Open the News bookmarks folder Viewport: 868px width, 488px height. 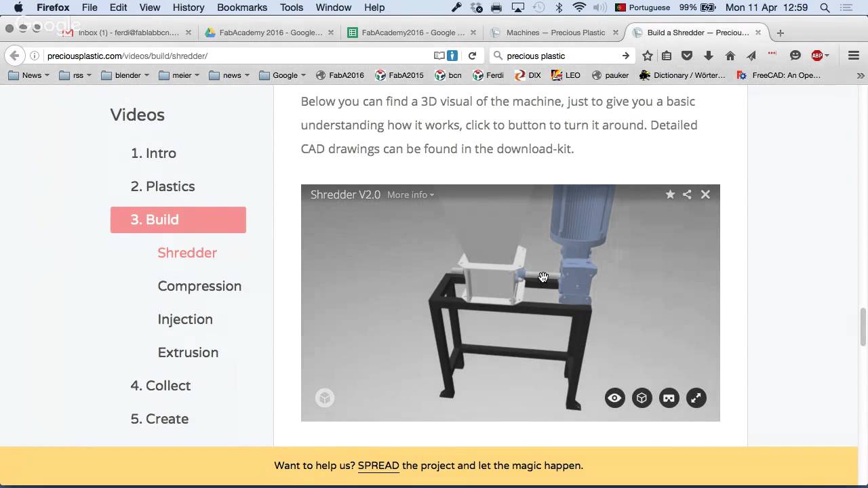pyautogui.click(x=28, y=75)
